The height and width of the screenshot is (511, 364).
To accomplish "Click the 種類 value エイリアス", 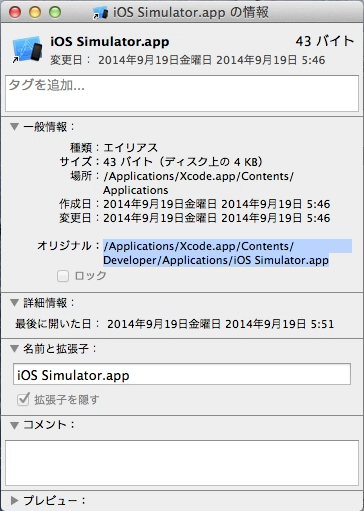I will pyautogui.click(x=130, y=148).
